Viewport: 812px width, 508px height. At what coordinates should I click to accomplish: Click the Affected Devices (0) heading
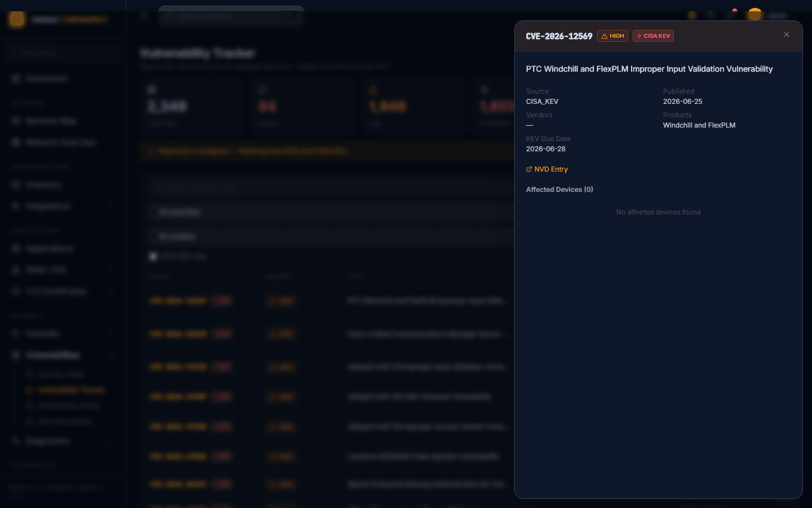click(559, 190)
